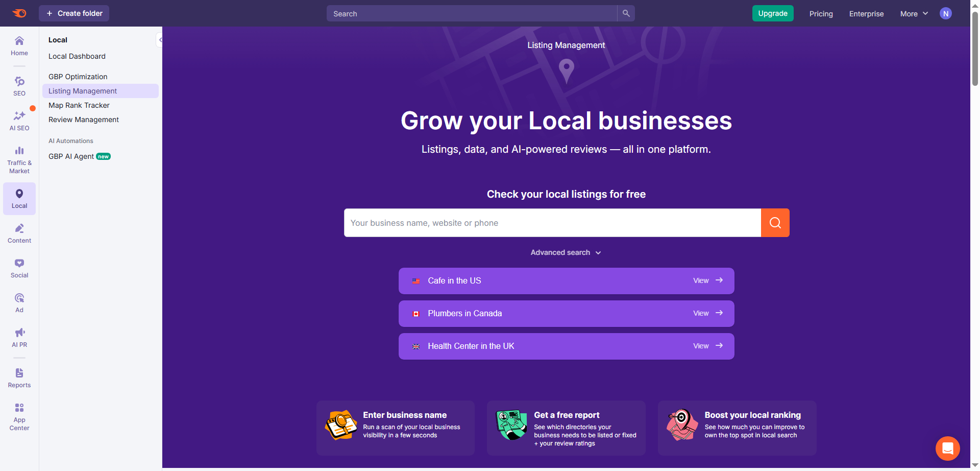Click the Create folder button
980x471 pixels.
click(x=74, y=13)
